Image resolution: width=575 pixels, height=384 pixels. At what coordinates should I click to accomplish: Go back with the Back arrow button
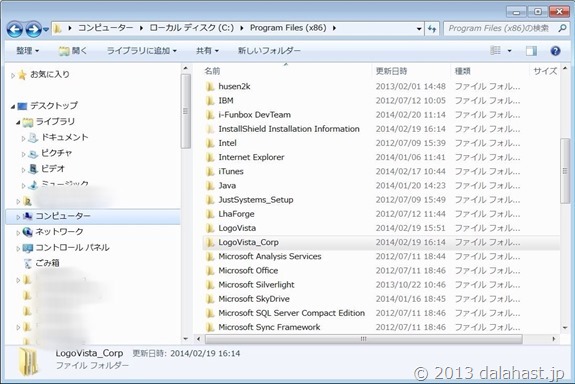coord(15,29)
